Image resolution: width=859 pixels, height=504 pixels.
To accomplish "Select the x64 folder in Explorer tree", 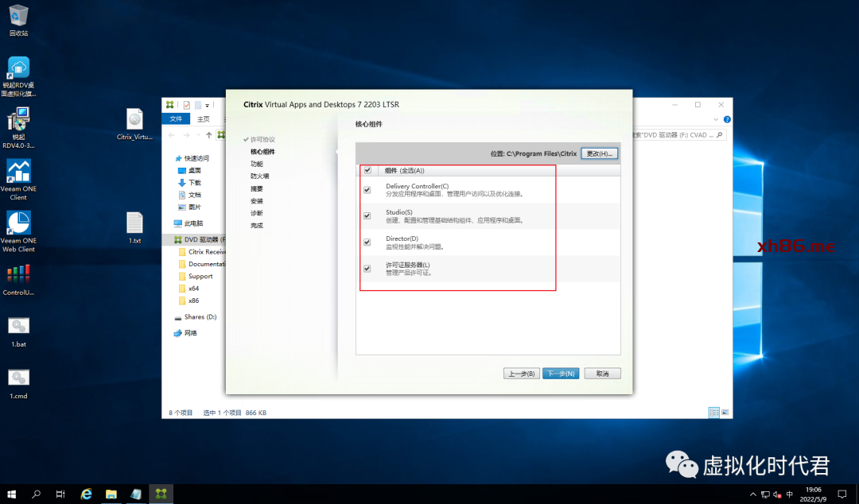I will [193, 288].
